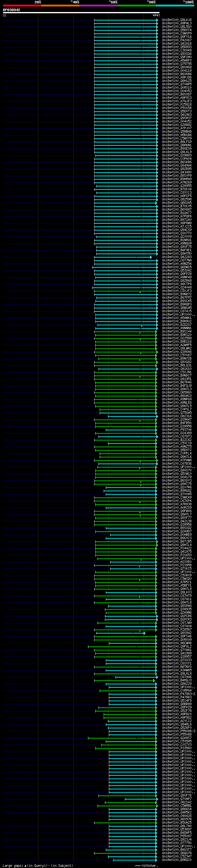Select label UniRef100_O04119
This screenshot has height=868, width=197.
coord(176,71)
